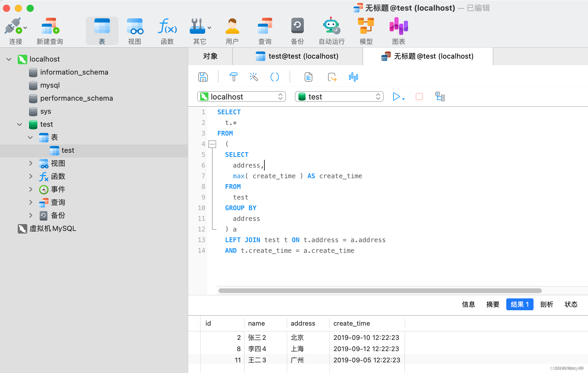588x373 pixels.
Task: Expand the 视图 views node
Action: coord(30,163)
